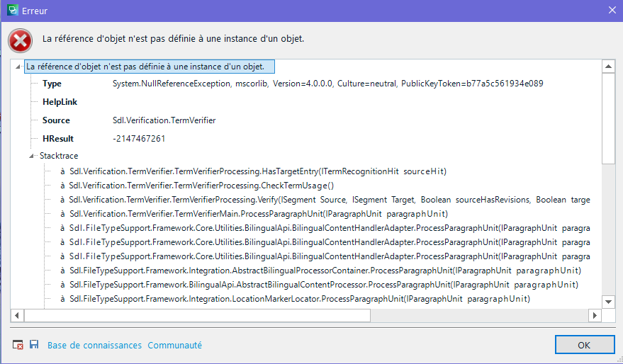The height and width of the screenshot is (364, 623).
Task: Select the Type row label
Action: click(x=52, y=84)
